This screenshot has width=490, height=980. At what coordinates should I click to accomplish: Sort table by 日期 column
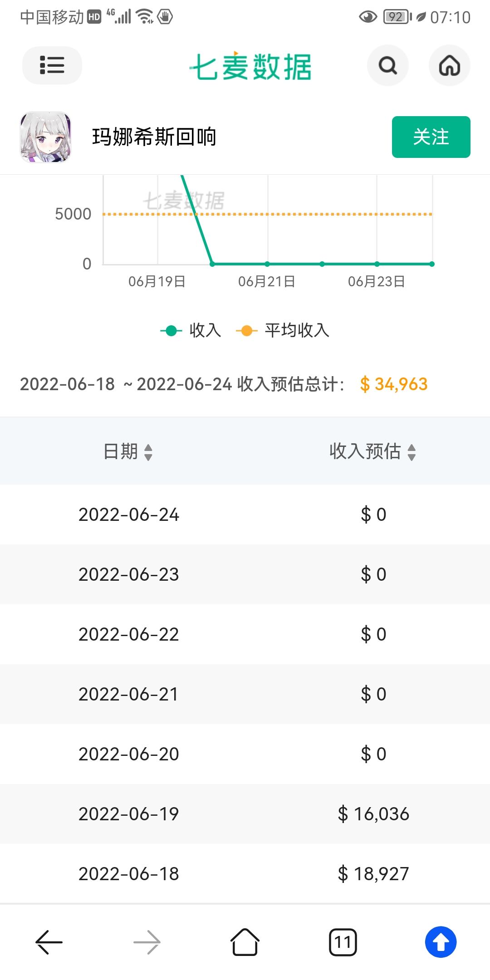(x=128, y=451)
